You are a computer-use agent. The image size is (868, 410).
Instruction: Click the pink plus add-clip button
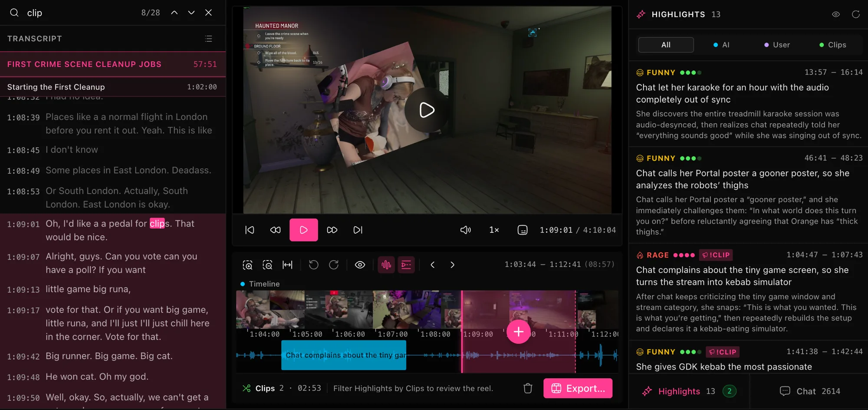[x=518, y=332]
